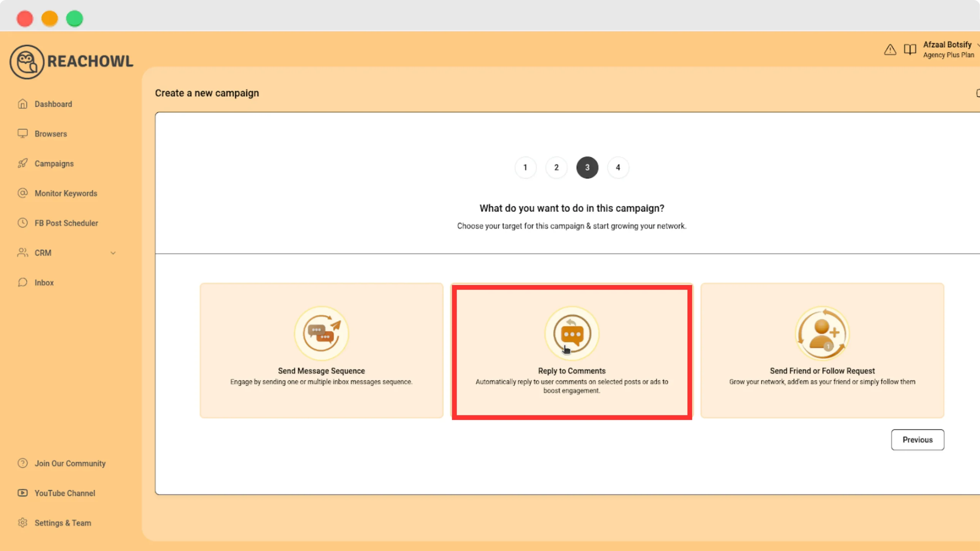The width and height of the screenshot is (980, 551).
Task: Go to step 1 of the wizard
Action: pyautogui.click(x=525, y=167)
